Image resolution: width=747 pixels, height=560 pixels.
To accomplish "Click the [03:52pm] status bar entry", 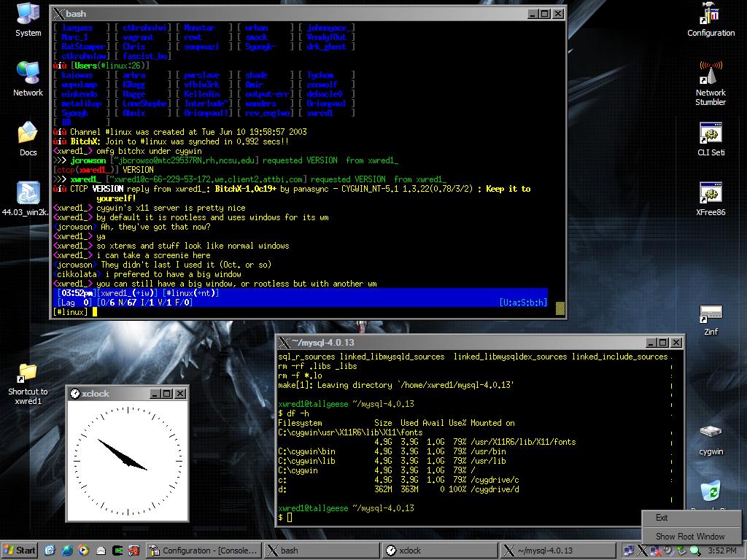I will click(77, 293).
